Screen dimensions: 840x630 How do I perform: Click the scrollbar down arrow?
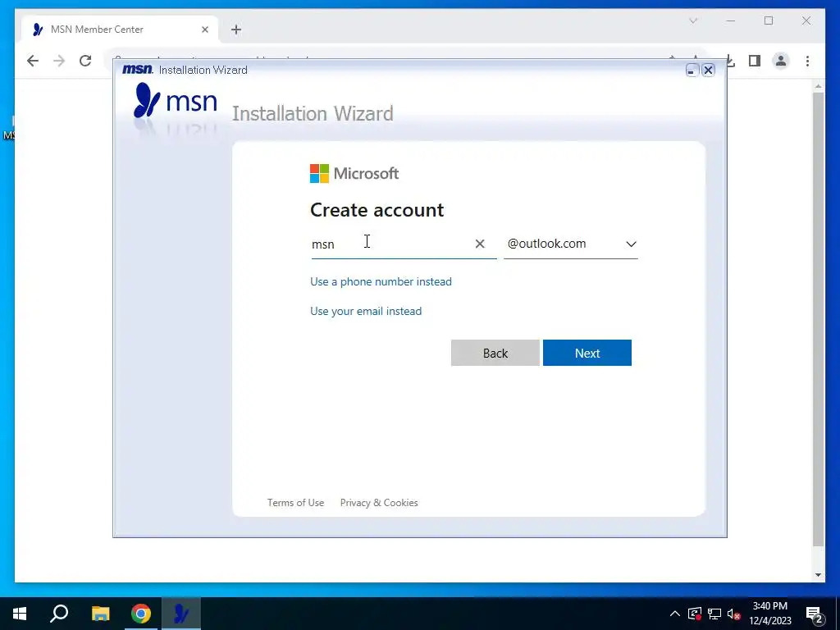tap(818, 575)
